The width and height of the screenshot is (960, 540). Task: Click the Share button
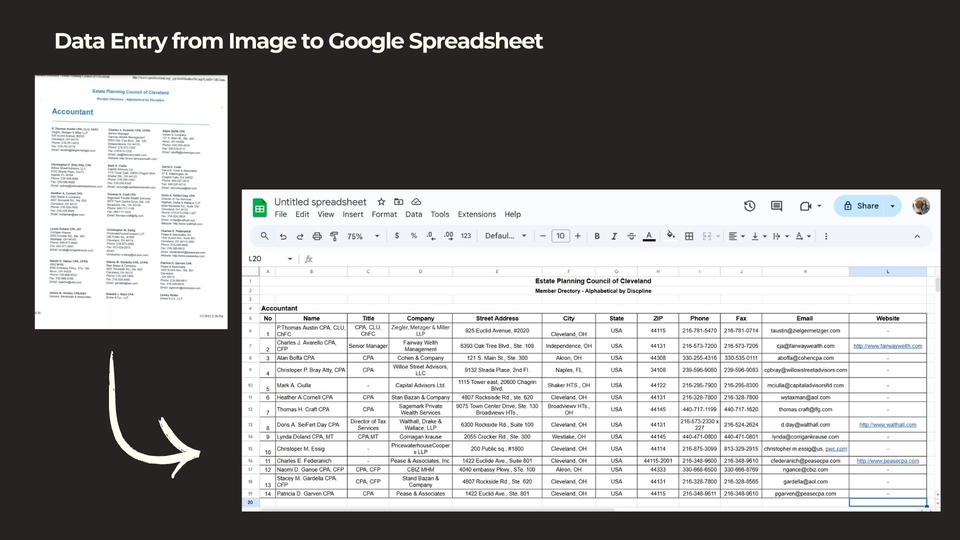click(861, 206)
